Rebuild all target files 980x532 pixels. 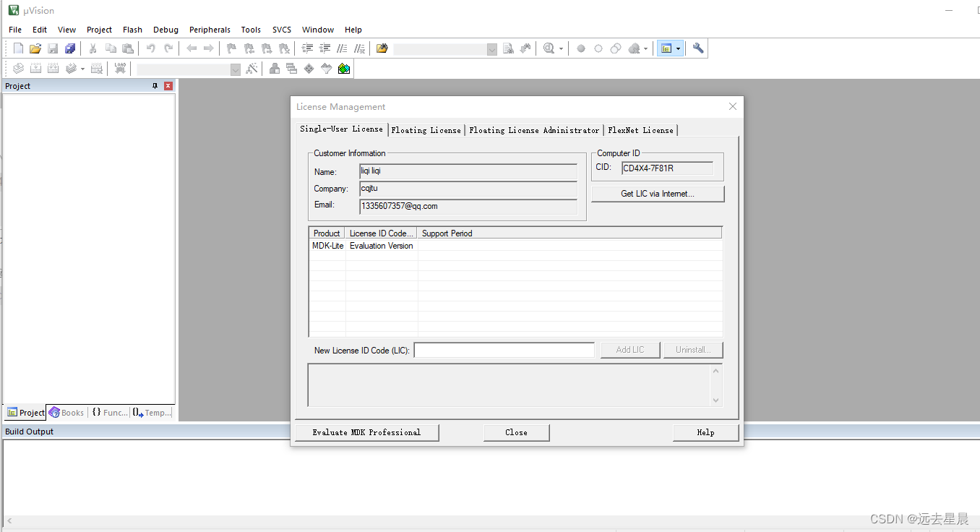(53, 69)
